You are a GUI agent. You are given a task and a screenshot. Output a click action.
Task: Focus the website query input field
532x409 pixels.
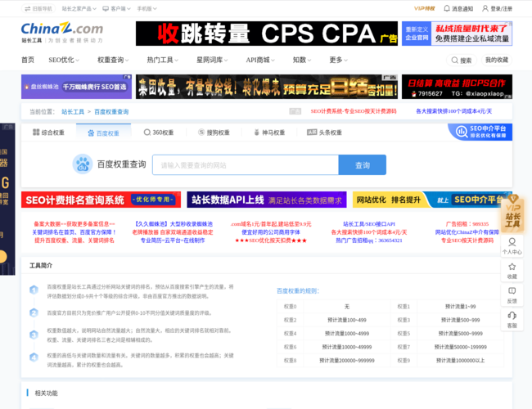click(x=246, y=165)
